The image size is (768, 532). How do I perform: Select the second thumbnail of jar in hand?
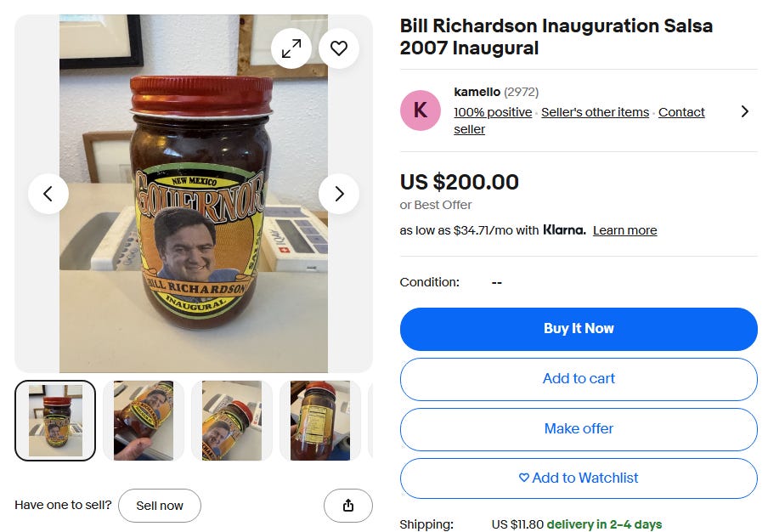144,421
